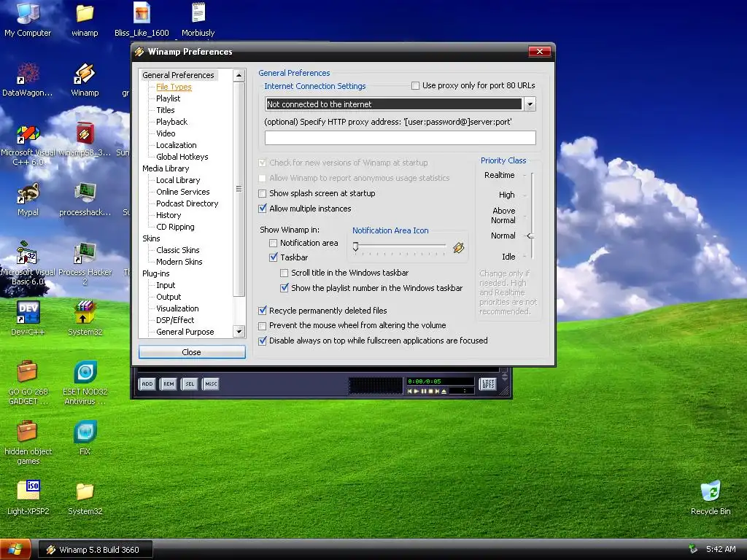Set Priority Class slider to High

pos(530,195)
